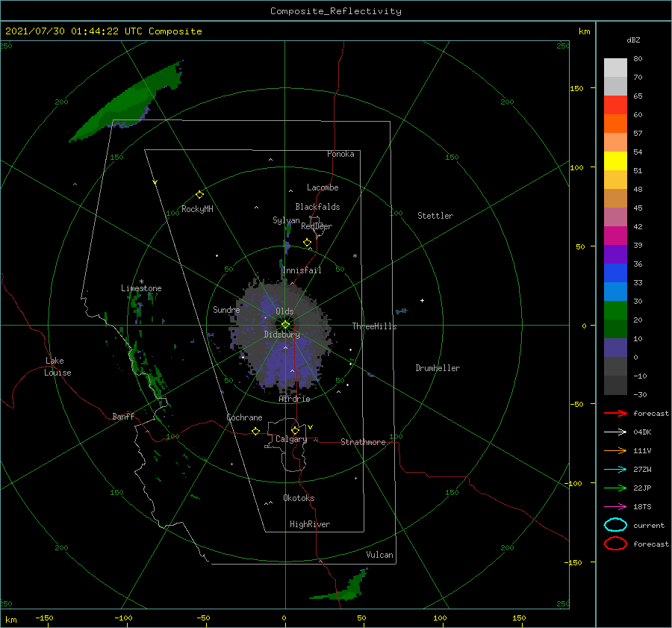Select the orange 111V arrow icon
The width and height of the screenshot is (672, 628).
(615, 450)
